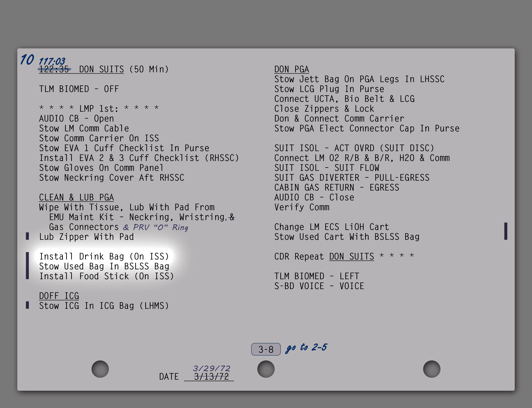Image resolution: width=532 pixels, height=408 pixels.
Task: Click the DOFF ICG heading
Action: click(x=59, y=296)
